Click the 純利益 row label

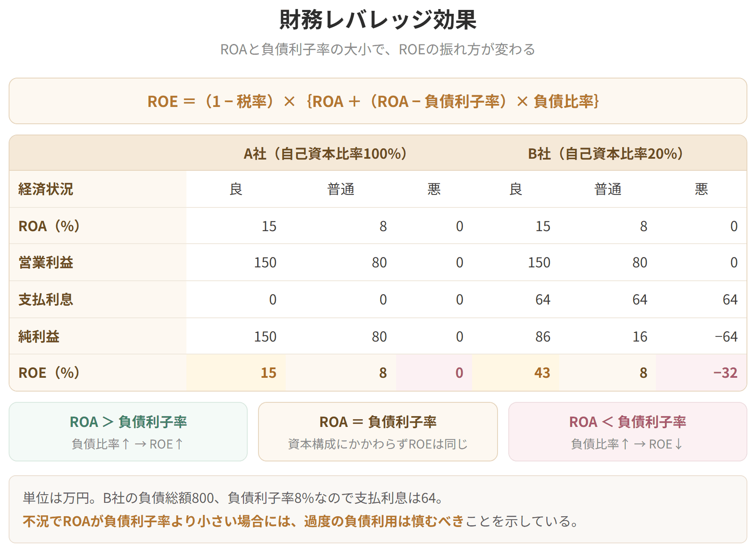point(39,336)
